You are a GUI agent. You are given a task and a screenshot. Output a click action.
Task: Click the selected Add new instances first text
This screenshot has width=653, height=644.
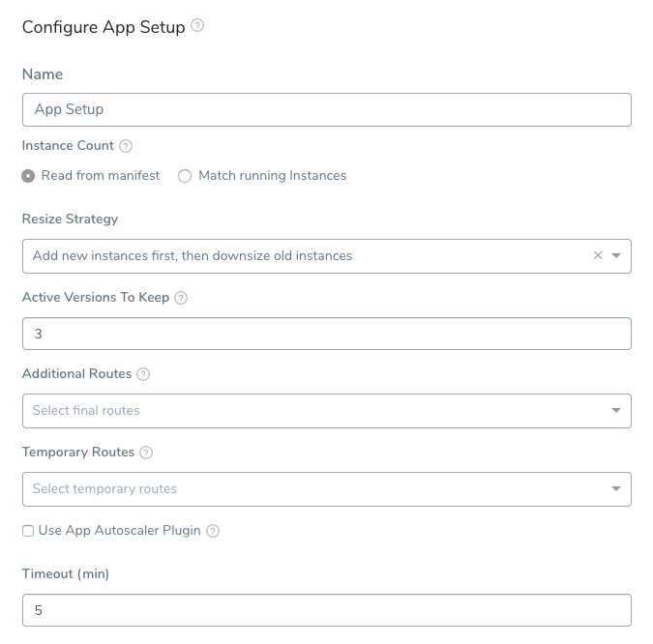point(193,255)
